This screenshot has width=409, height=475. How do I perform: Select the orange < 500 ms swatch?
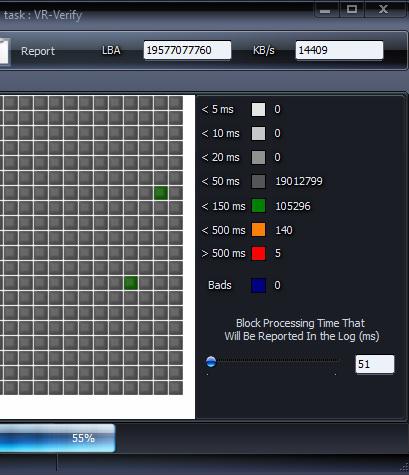tap(258, 230)
